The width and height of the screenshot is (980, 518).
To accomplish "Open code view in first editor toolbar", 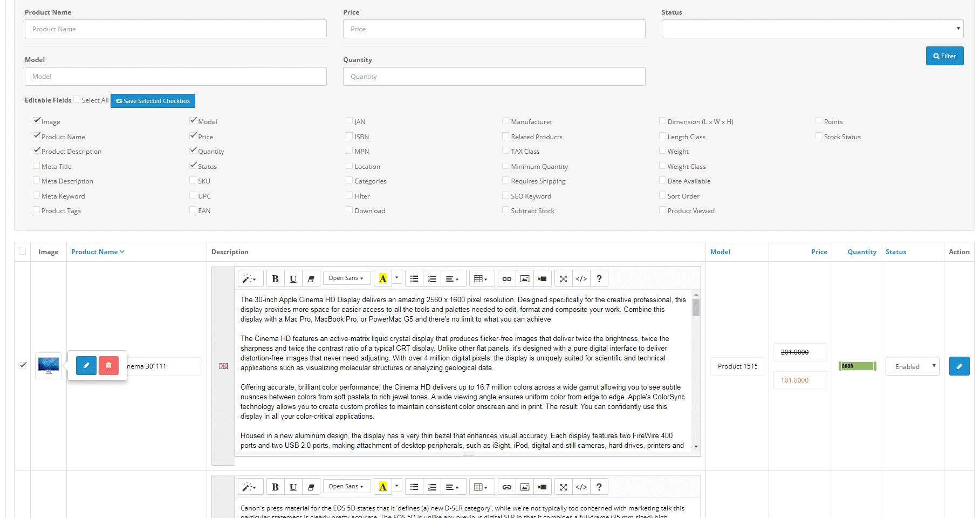I will tap(581, 278).
